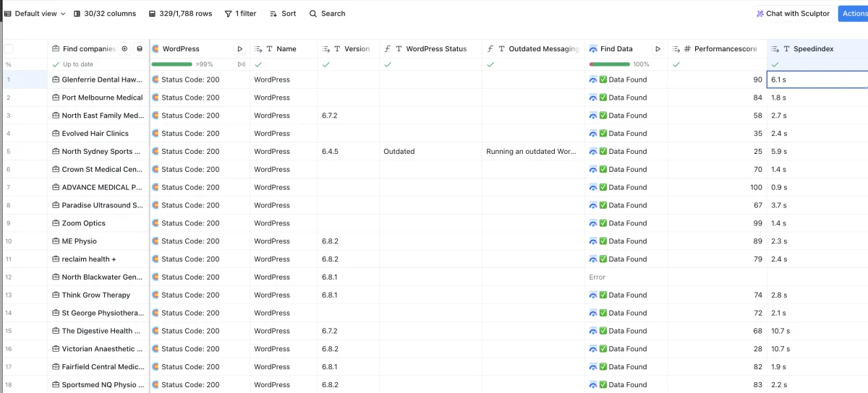Click the Clearbit-style WordPress icon in column header
The width and height of the screenshot is (868, 393).
[x=156, y=49]
